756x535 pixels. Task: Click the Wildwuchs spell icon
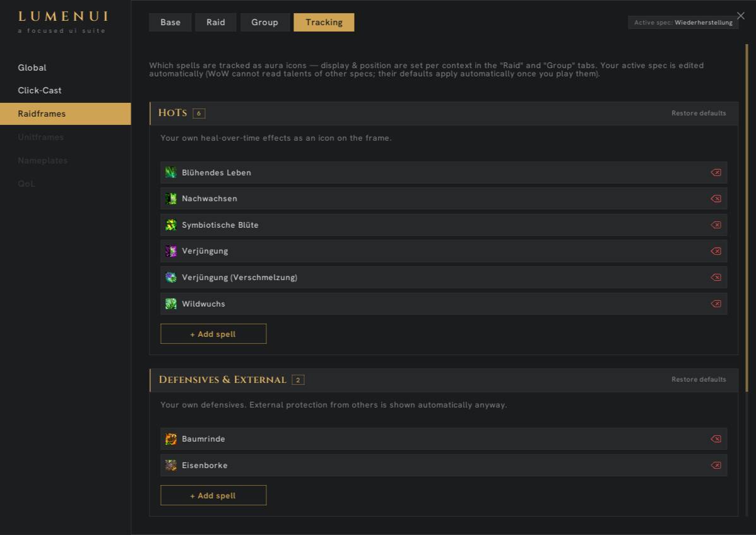click(x=170, y=303)
